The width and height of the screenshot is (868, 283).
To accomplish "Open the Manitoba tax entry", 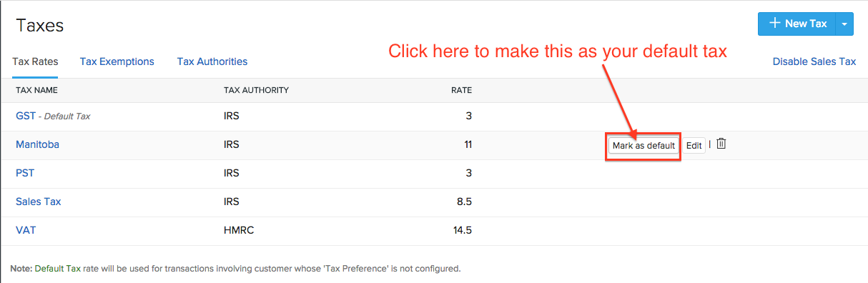I will pyautogui.click(x=37, y=144).
